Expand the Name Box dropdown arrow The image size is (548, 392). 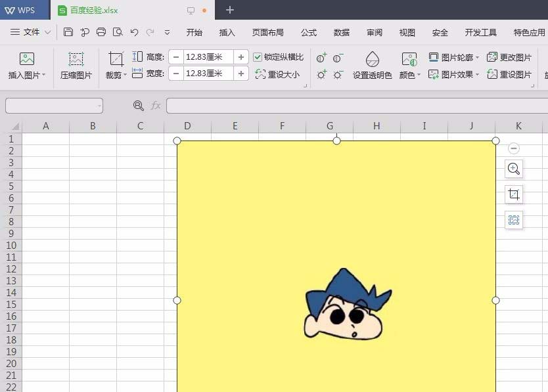pos(99,106)
